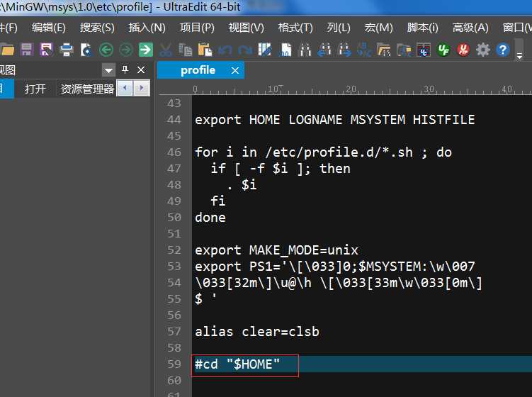Expand the toolbar overflow options arrow

(519, 56)
